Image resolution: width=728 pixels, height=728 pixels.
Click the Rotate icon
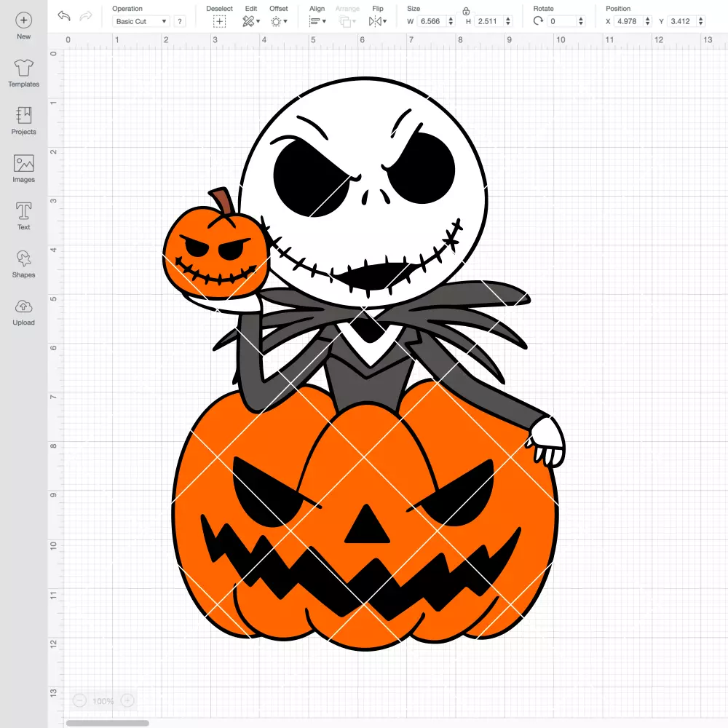click(x=538, y=21)
